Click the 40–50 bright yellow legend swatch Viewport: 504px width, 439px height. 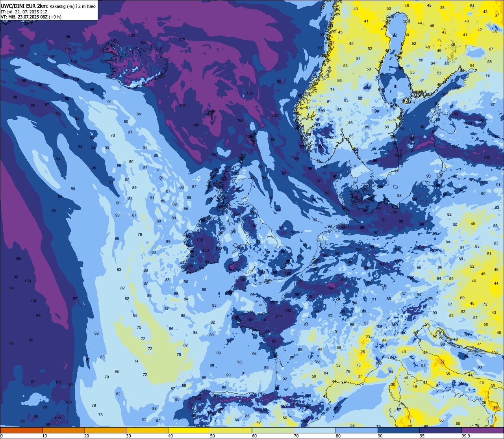(x=189, y=430)
